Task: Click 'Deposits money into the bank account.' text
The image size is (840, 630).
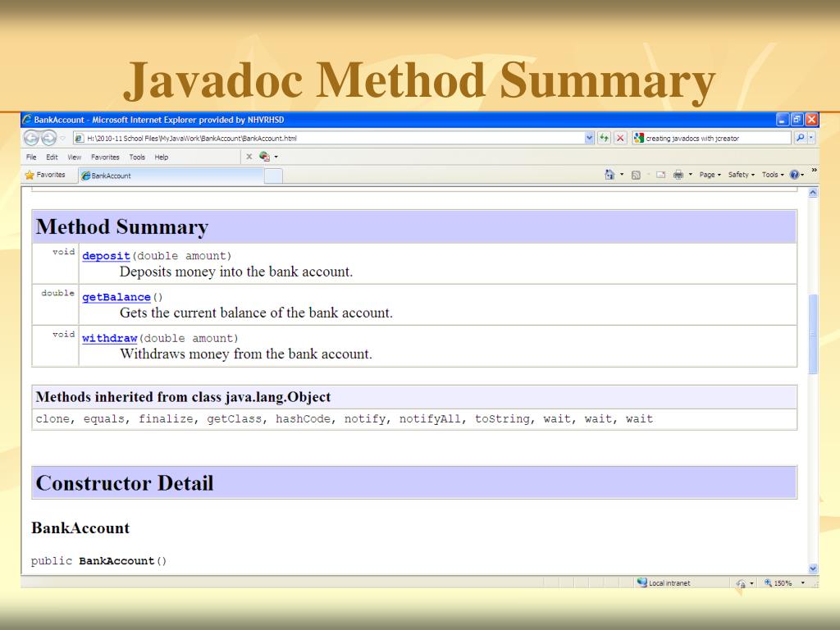Action: [236, 272]
